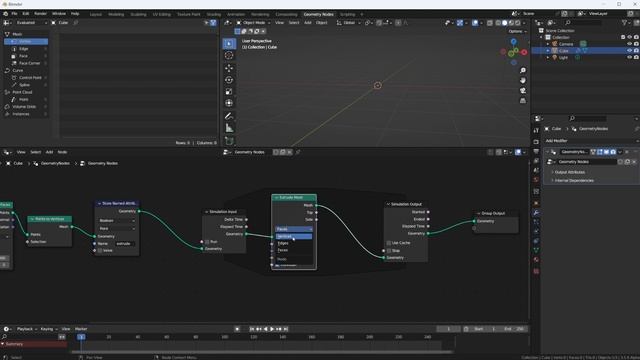Switch to the Geometry Nodes workspace tab
640x360 pixels.
coord(318,14)
